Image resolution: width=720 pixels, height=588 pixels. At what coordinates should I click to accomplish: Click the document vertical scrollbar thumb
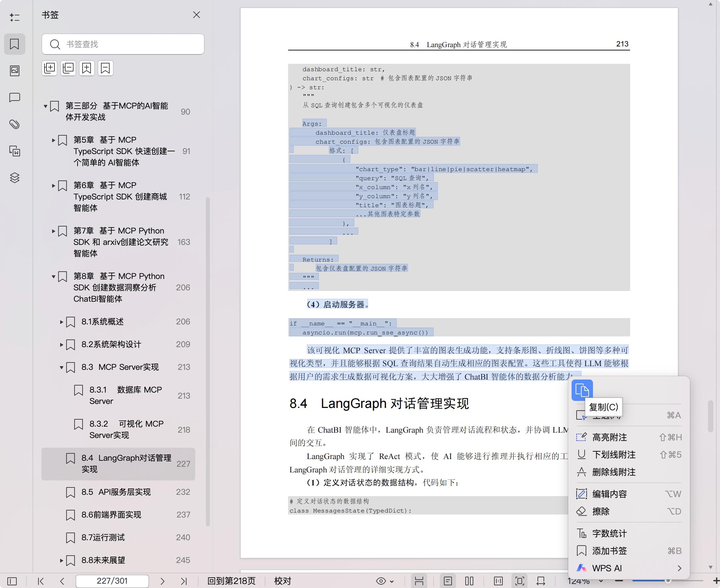coord(711,416)
